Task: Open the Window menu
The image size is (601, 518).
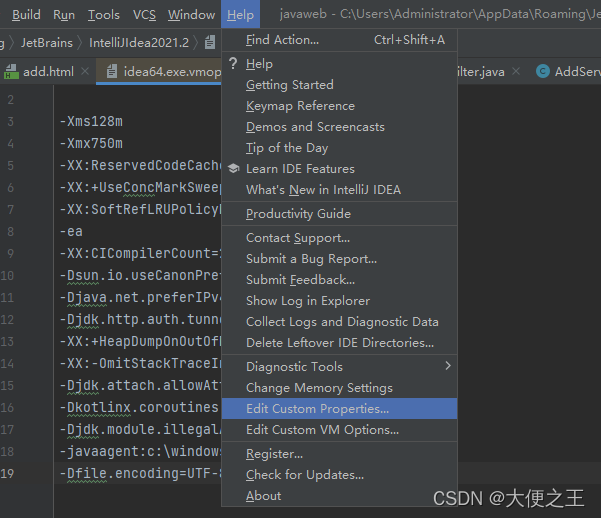Action: [x=191, y=15]
